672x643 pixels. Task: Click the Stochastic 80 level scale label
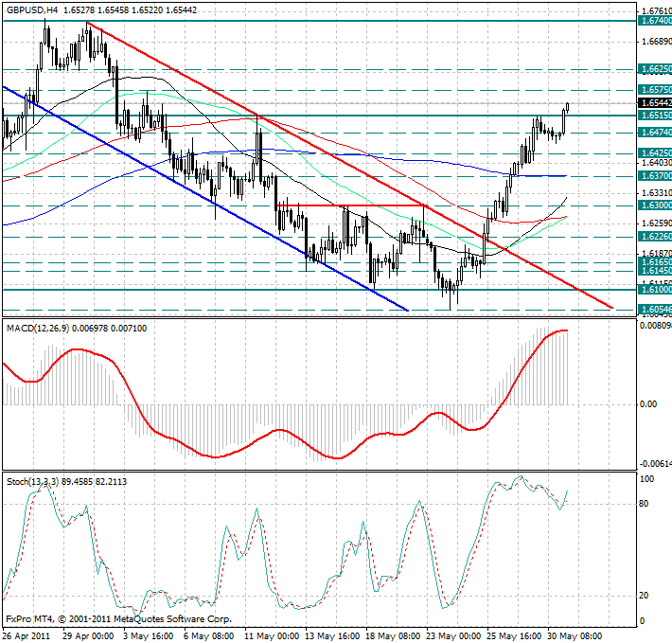coord(645,504)
